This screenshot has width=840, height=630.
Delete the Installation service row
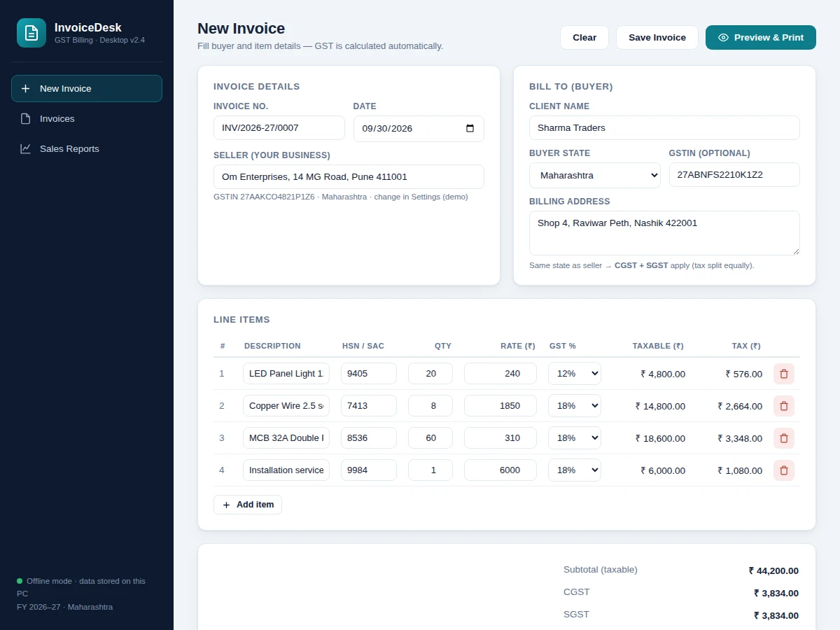pyautogui.click(x=784, y=470)
